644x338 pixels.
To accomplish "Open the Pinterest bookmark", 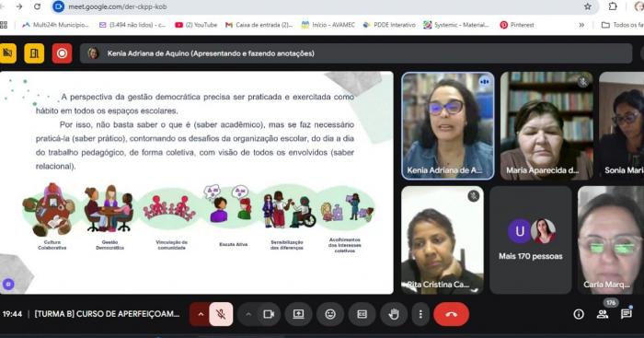I will [517, 25].
